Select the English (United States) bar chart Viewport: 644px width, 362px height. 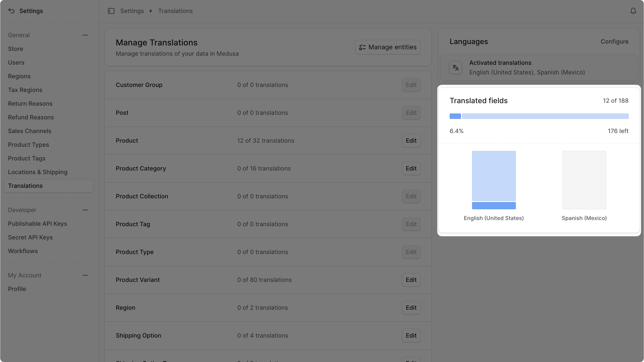pos(493,180)
